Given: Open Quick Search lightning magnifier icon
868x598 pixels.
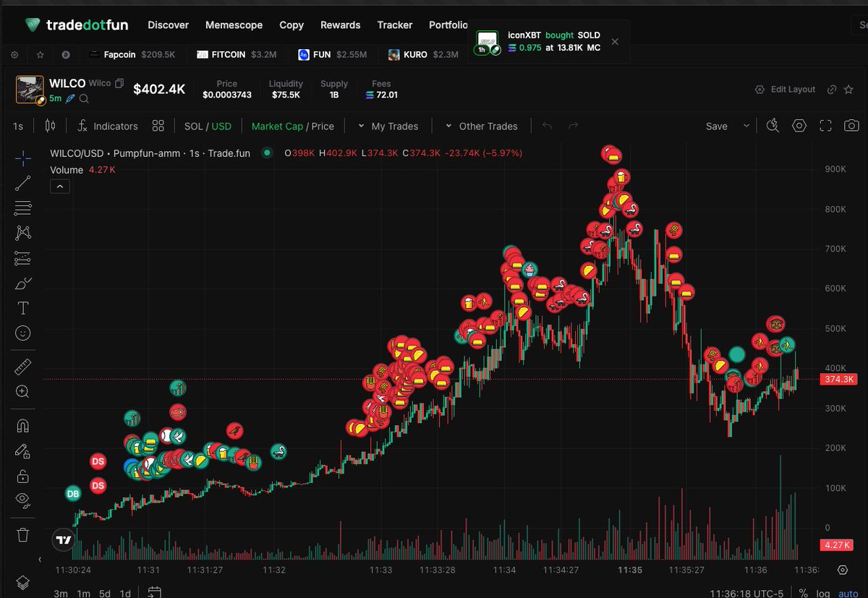Looking at the screenshot, I should pyautogui.click(x=773, y=126).
